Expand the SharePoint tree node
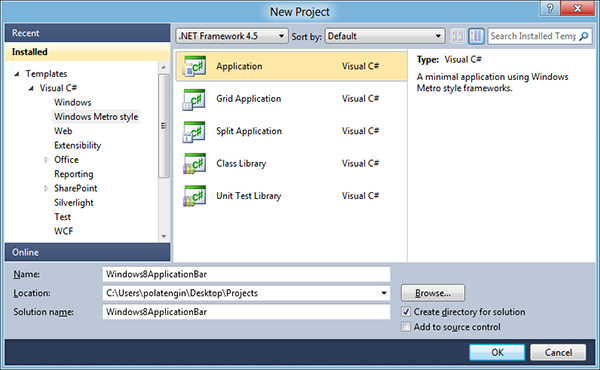This screenshot has height=370, width=600. (x=46, y=189)
